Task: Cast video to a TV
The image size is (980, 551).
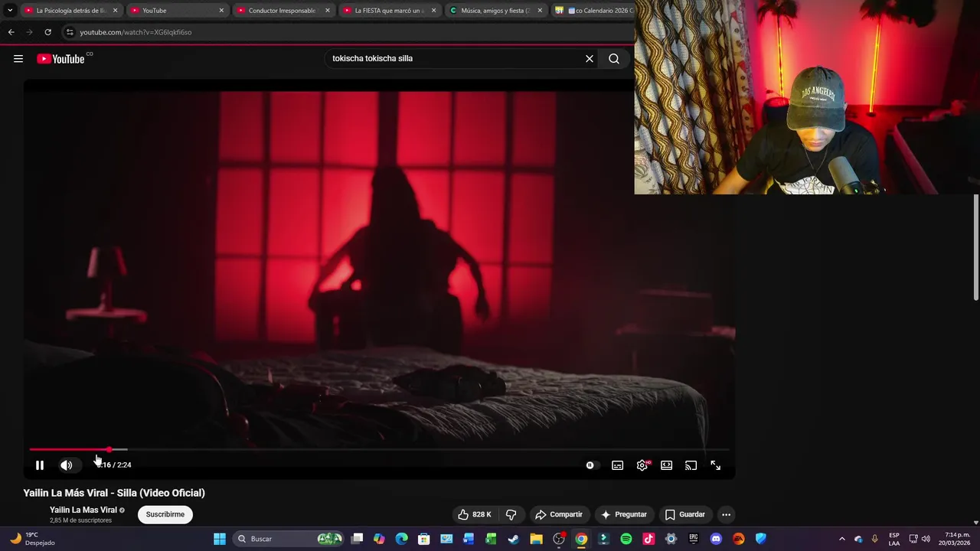Action: pyautogui.click(x=691, y=465)
